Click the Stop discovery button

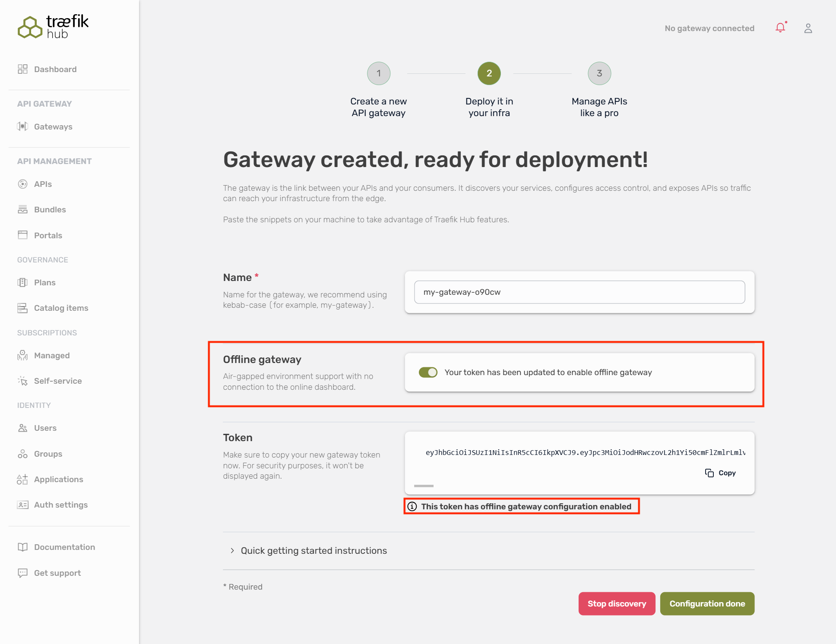coord(617,604)
